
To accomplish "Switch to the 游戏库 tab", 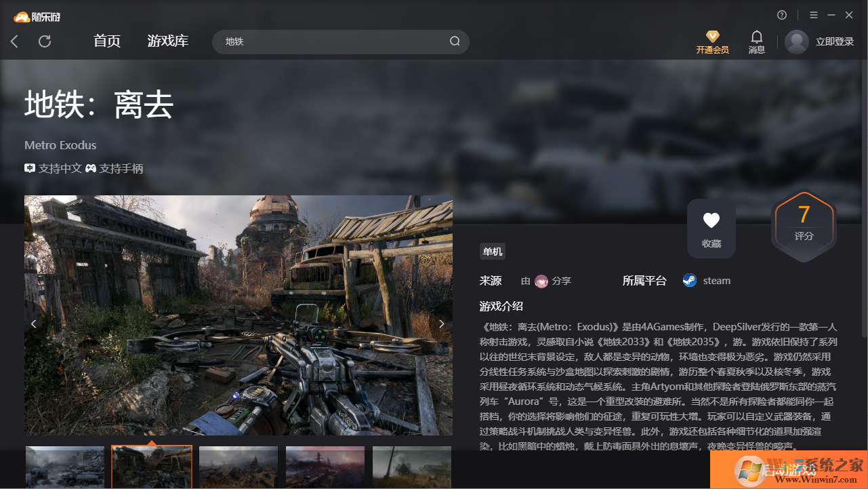I will click(x=167, y=41).
